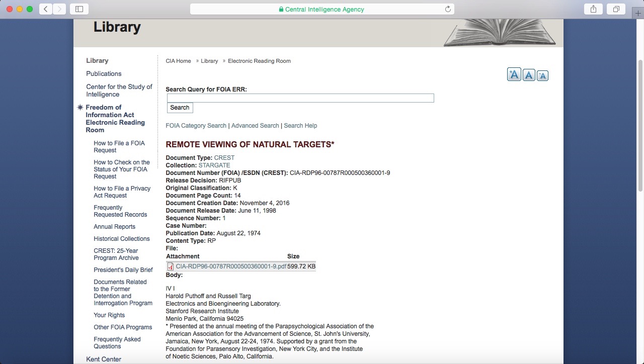Open the Share menu icon
644x364 pixels.
coord(593,9)
